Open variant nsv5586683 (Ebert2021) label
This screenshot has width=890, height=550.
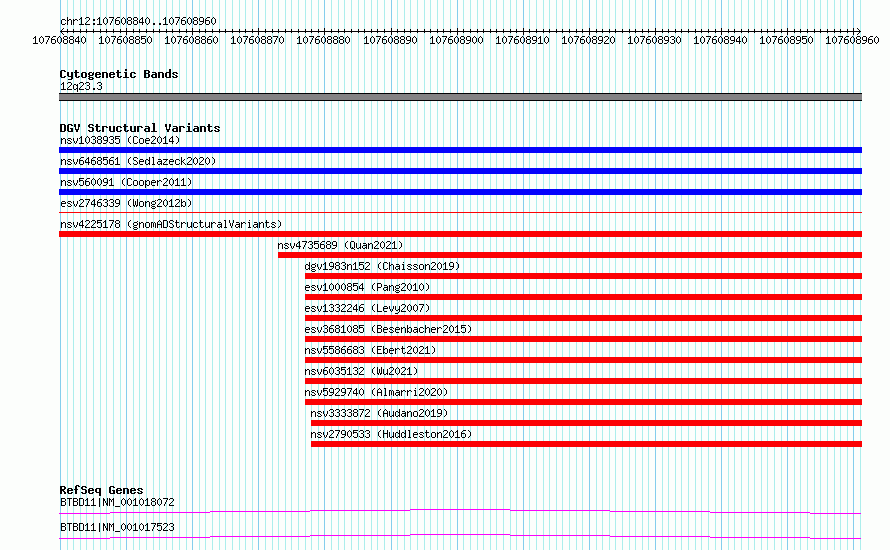370,350
